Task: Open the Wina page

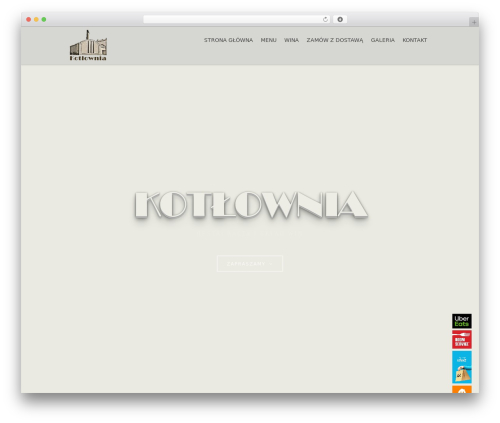Action: (291, 40)
